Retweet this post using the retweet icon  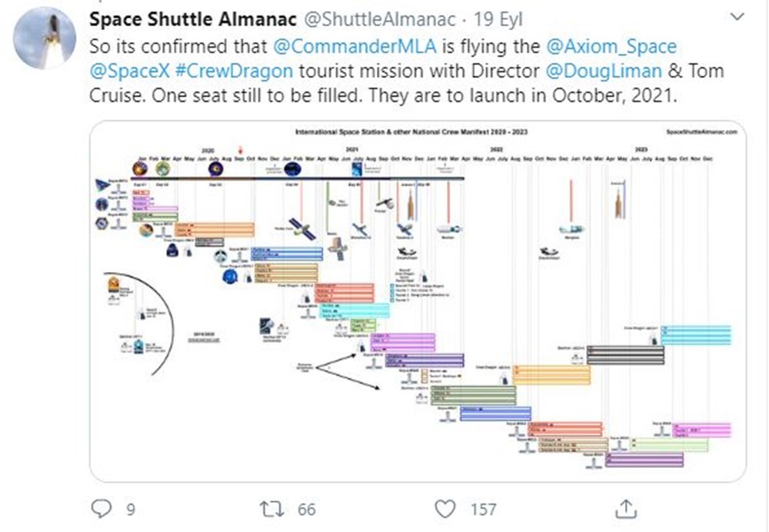pyautogui.click(x=271, y=509)
